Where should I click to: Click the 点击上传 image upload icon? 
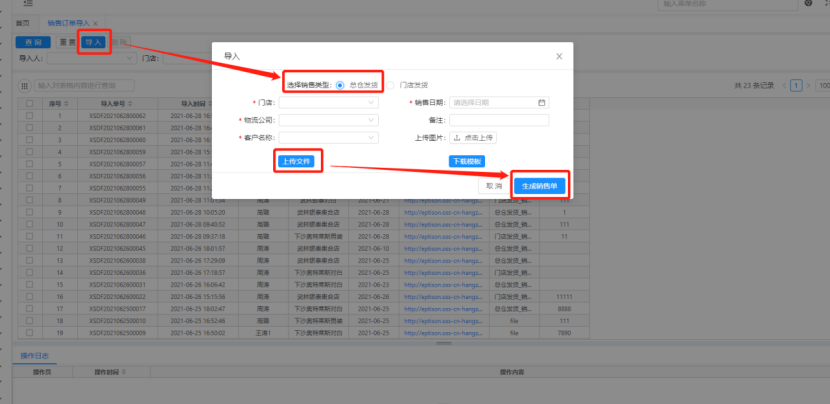point(458,138)
